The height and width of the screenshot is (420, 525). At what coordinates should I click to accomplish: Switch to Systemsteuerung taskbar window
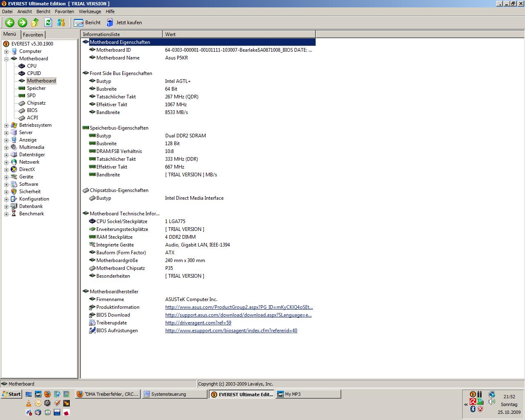[174, 394]
